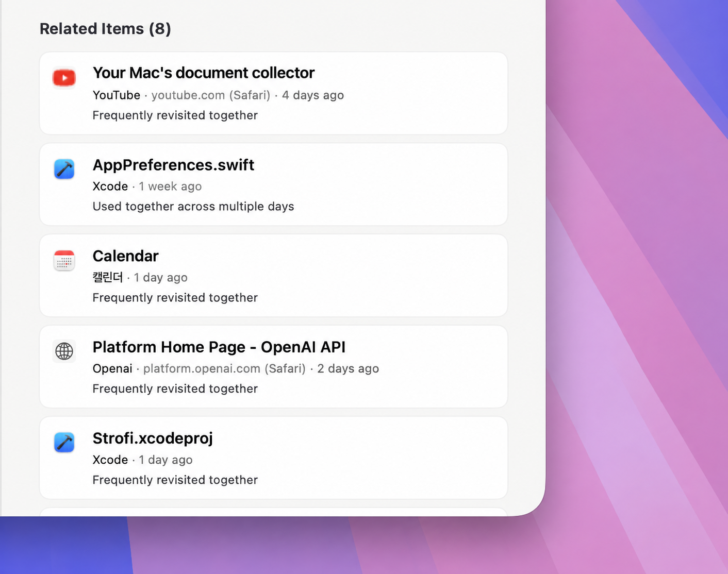Click the "2 days ago" timestamp

point(348,369)
